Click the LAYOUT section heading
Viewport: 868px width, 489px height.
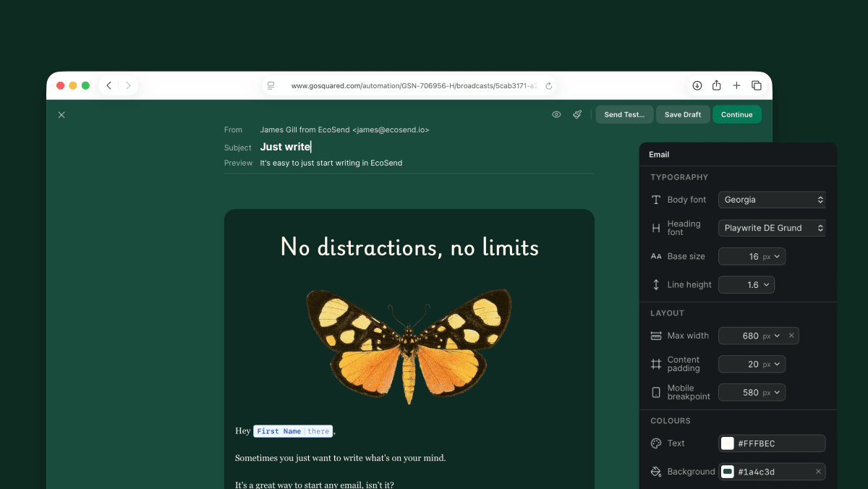[667, 313]
